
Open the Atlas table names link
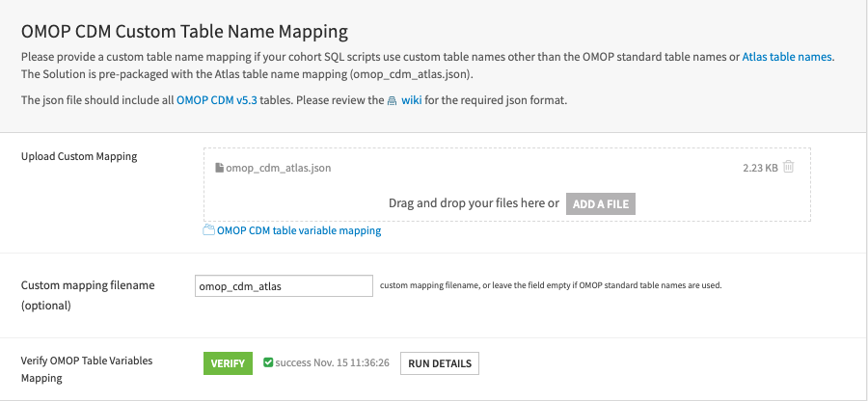point(787,57)
